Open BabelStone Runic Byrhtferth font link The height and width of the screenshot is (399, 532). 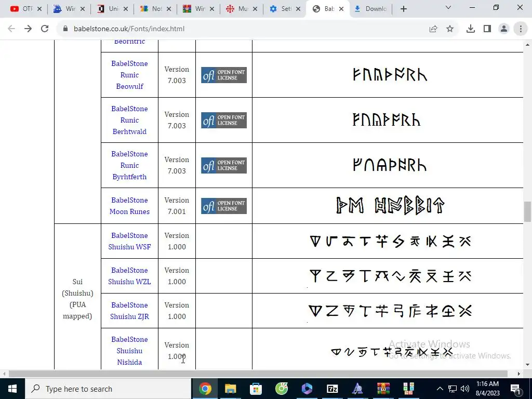pos(129,165)
